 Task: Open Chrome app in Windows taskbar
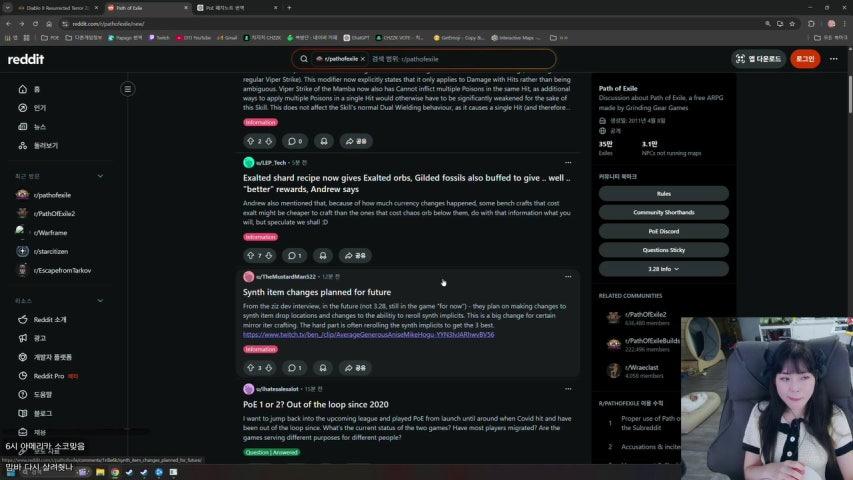(115, 472)
